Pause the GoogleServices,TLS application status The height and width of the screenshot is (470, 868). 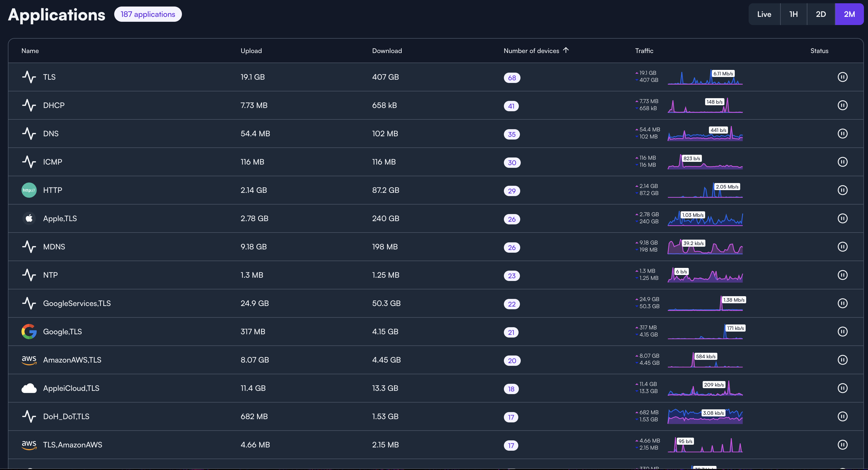click(842, 303)
